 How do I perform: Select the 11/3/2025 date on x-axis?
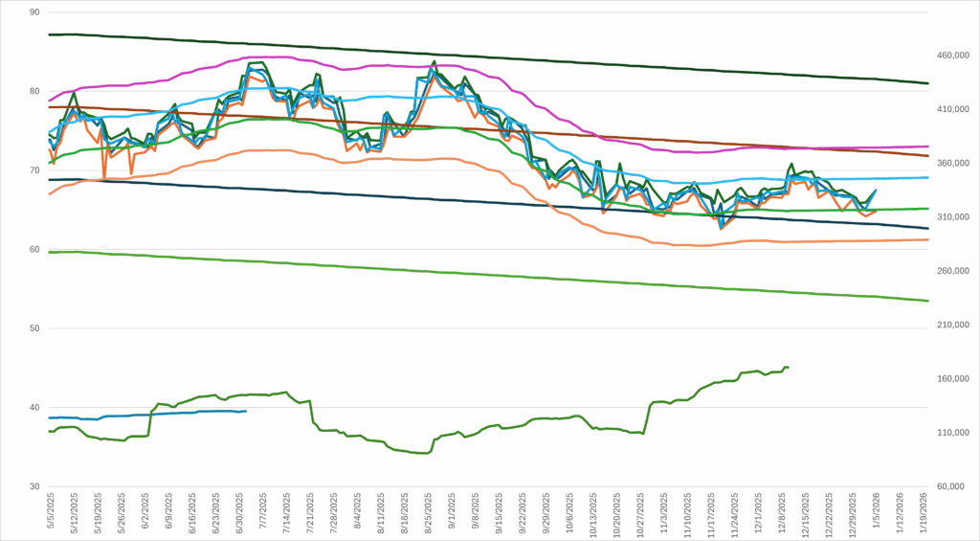tap(662, 512)
